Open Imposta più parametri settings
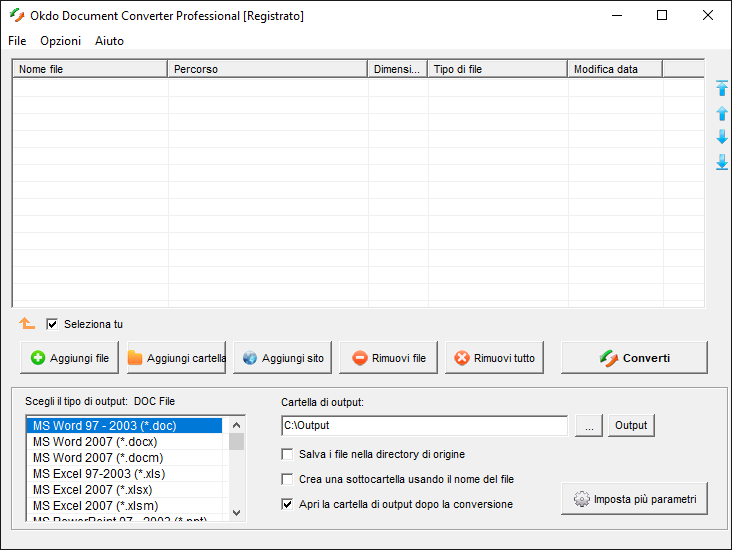732x550 pixels. tap(634, 499)
